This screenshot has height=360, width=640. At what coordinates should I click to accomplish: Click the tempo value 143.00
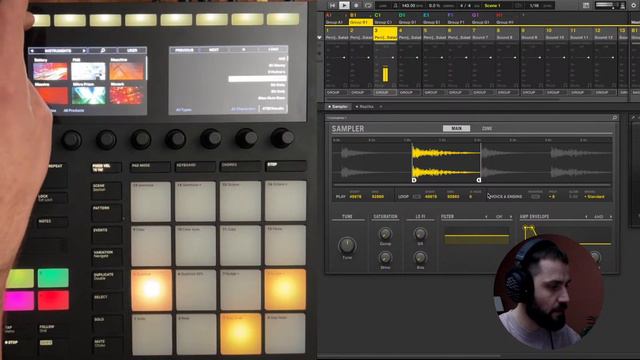tap(409, 5)
